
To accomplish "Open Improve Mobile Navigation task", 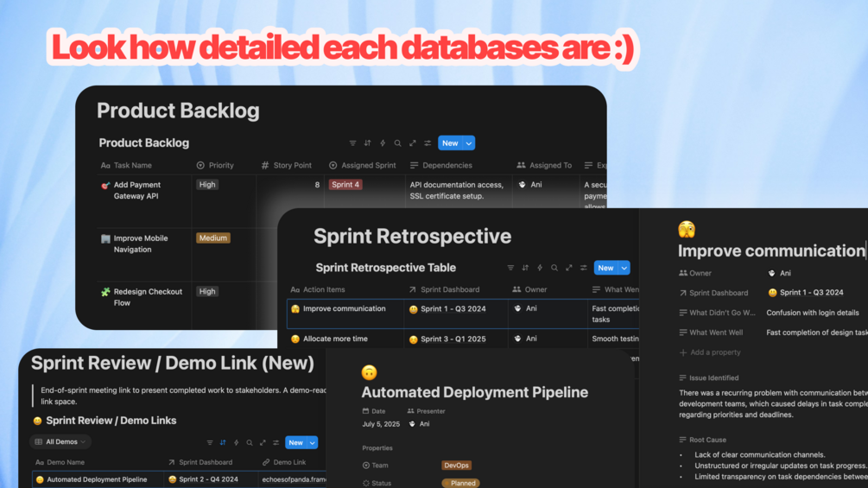I will pos(141,244).
